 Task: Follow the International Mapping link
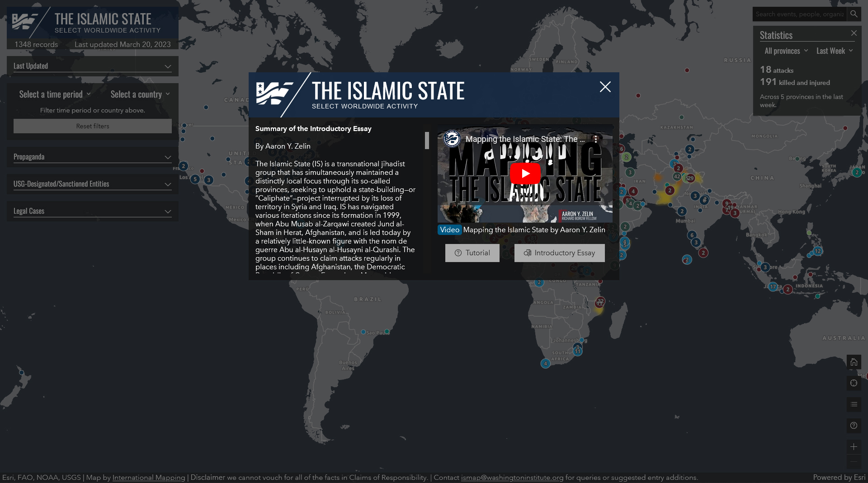pos(149,478)
